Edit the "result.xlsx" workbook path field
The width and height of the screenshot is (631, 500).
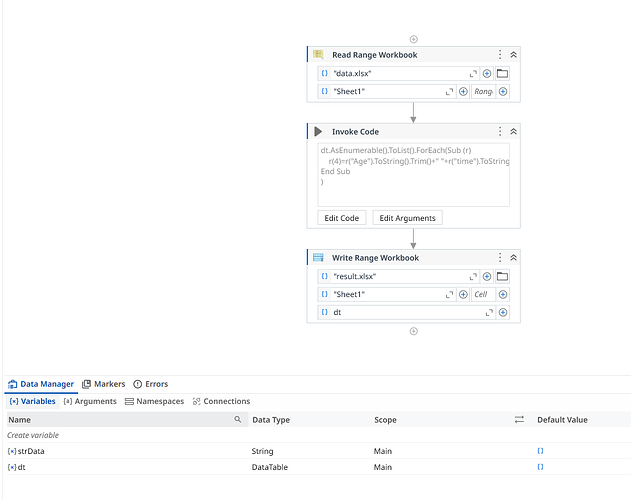[x=400, y=277]
